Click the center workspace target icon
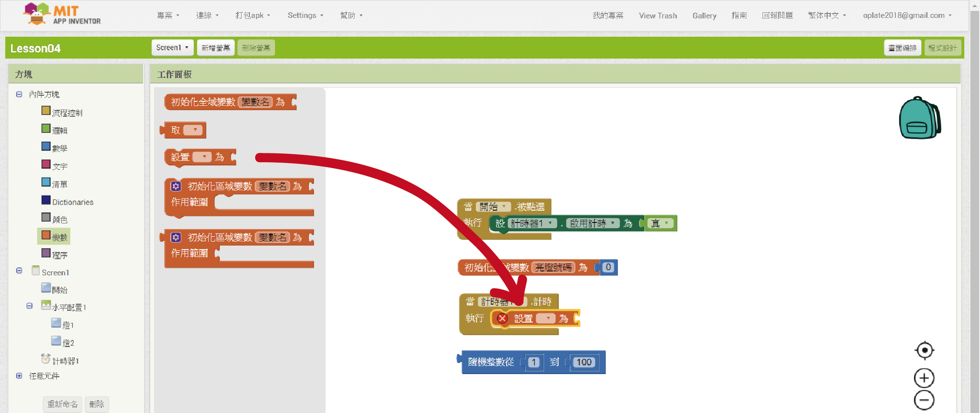Viewport: 980px width, 413px height. (x=924, y=350)
